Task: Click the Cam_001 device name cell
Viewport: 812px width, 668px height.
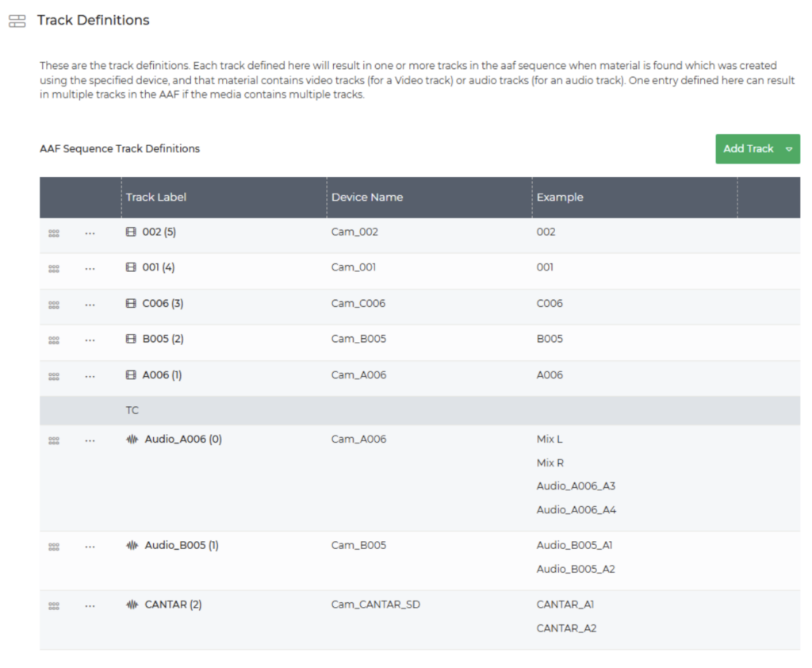Action: pos(354,267)
